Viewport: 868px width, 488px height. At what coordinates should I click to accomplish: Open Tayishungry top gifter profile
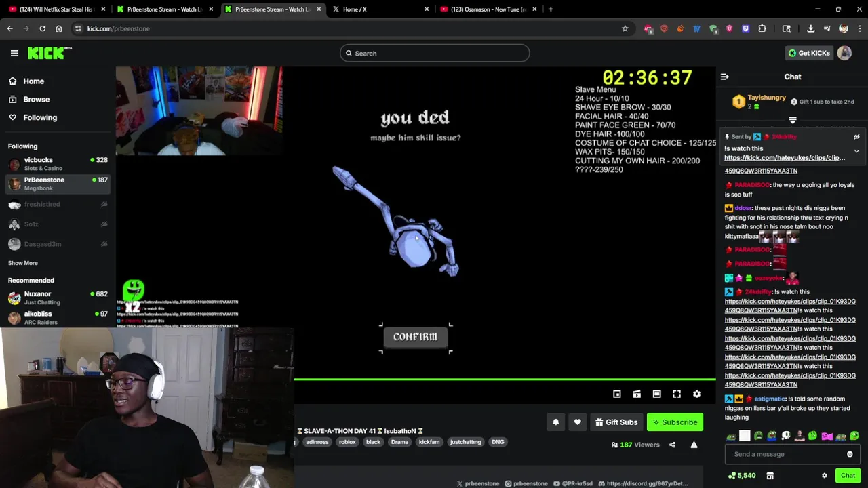766,98
